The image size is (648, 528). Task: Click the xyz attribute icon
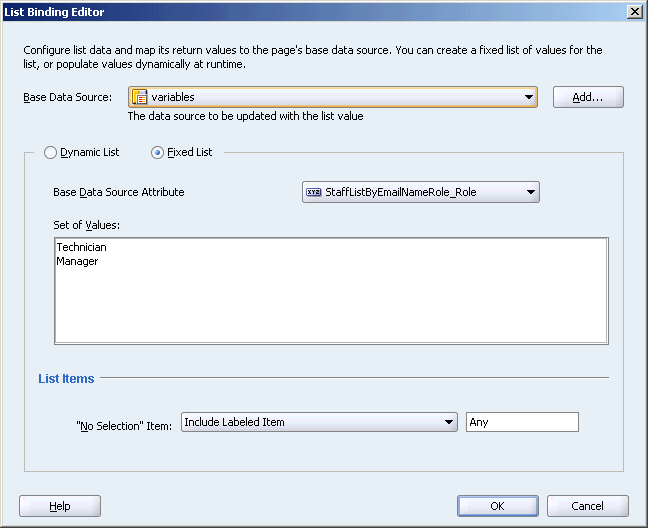click(x=313, y=192)
